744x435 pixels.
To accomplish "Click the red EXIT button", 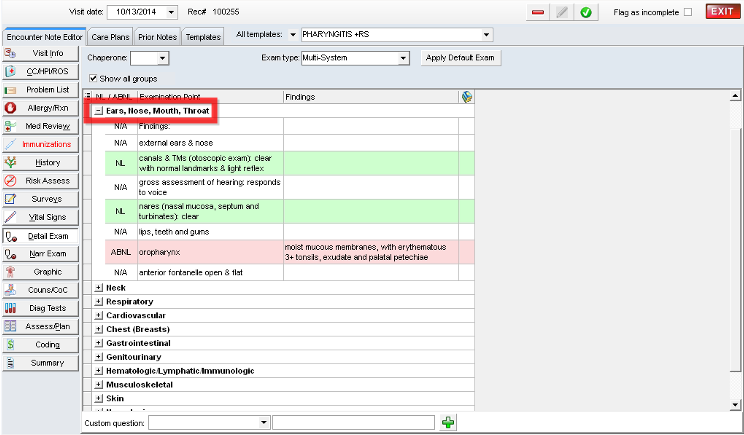I will 722,12.
